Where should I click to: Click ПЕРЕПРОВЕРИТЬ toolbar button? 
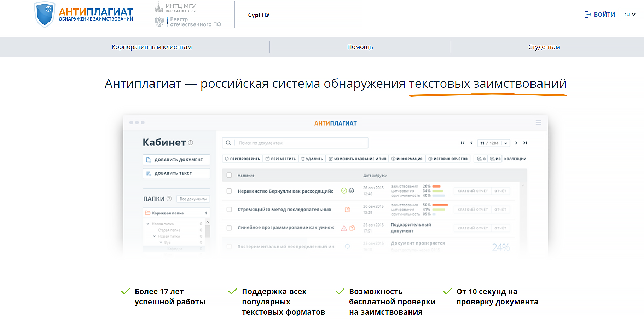pos(242,159)
